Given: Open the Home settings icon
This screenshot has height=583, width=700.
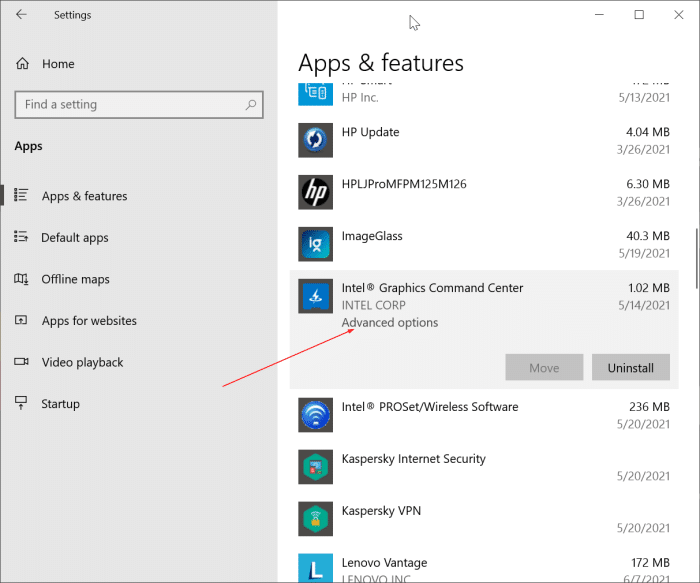Looking at the screenshot, I should [x=22, y=64].
